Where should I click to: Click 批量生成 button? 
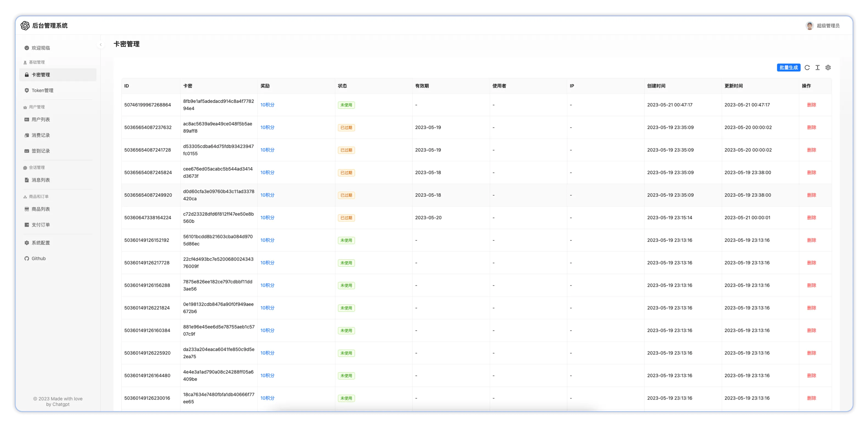tap(788, 68)
